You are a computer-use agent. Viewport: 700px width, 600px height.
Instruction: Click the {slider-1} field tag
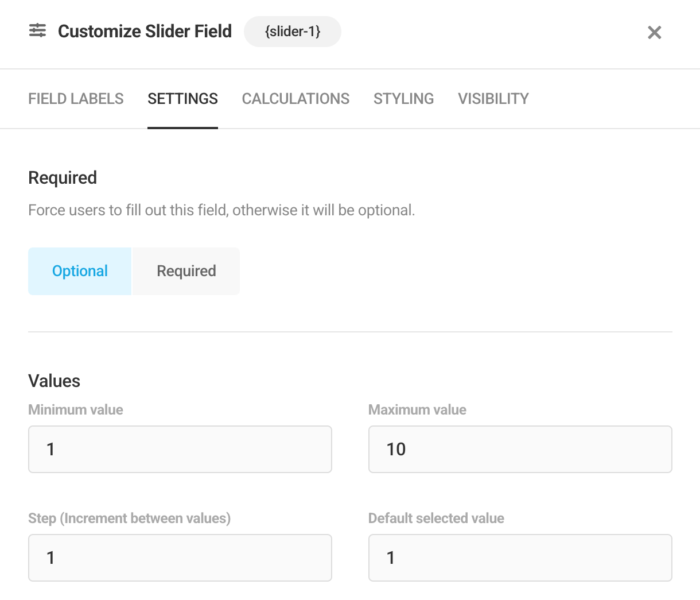pos(293,32)
